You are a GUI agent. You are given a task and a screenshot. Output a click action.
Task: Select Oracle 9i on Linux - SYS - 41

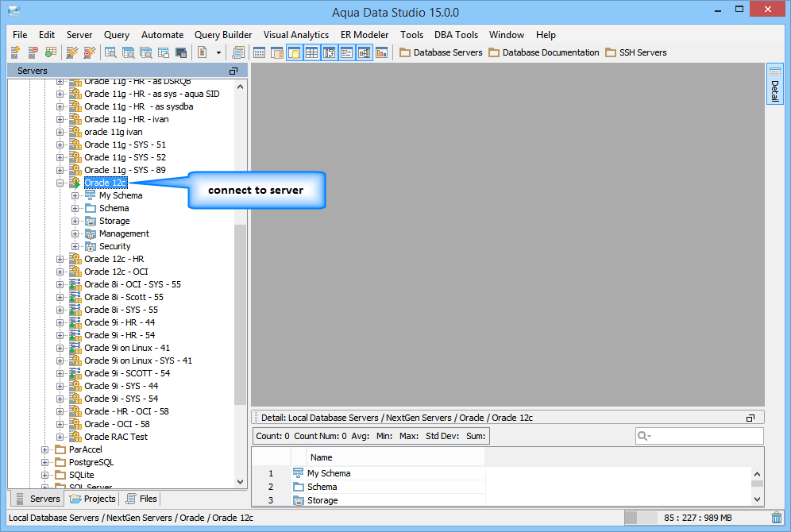(137, 360)
